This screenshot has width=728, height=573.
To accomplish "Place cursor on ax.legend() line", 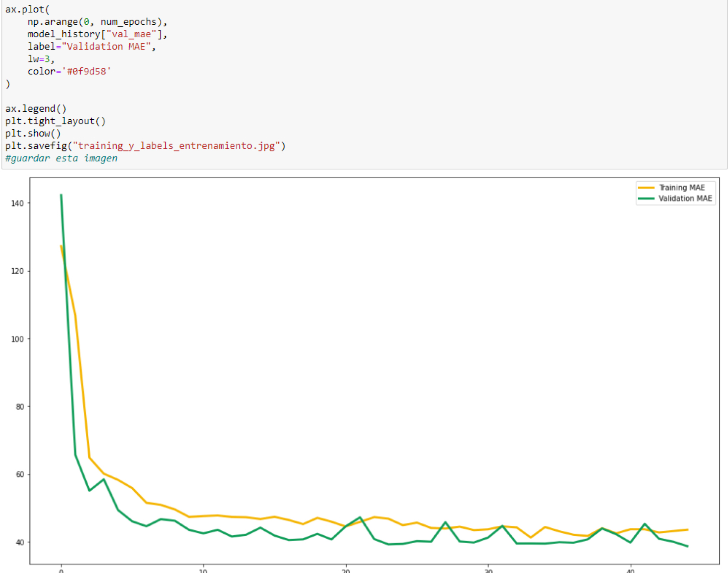I will (36, 109).
